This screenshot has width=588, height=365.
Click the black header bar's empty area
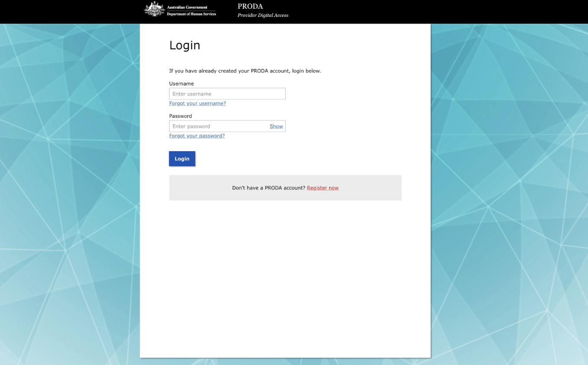[x=434, y=12]
